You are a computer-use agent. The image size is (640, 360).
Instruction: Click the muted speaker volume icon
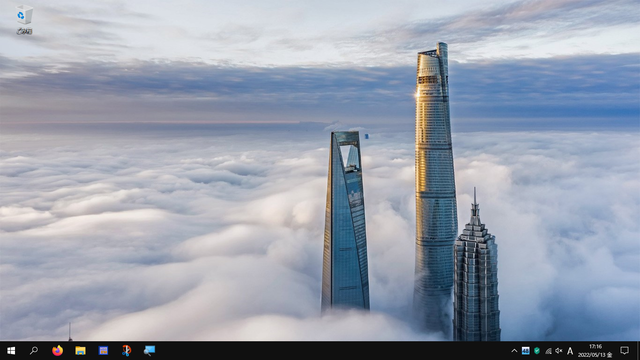point(559,351)
